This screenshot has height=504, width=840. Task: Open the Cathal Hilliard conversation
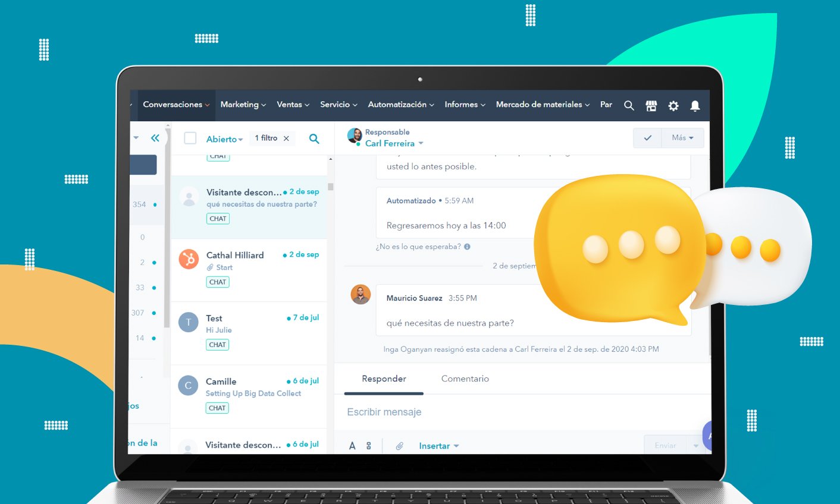point(249,270)
